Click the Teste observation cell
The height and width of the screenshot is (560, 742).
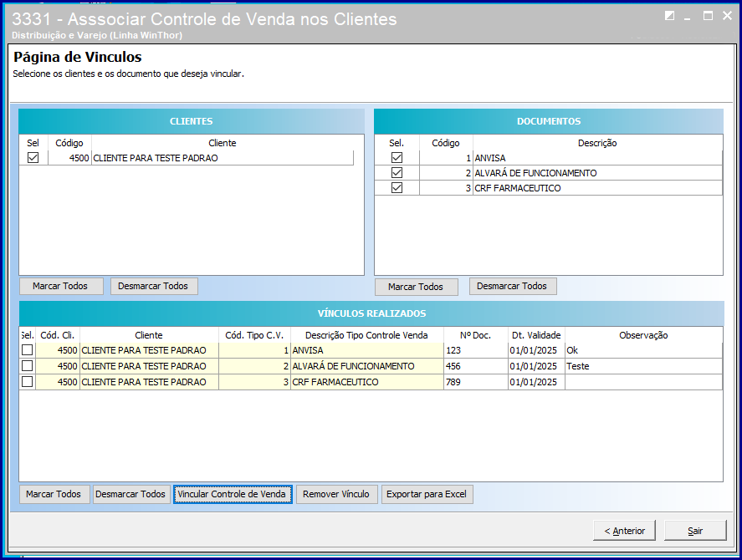[643, 366]
